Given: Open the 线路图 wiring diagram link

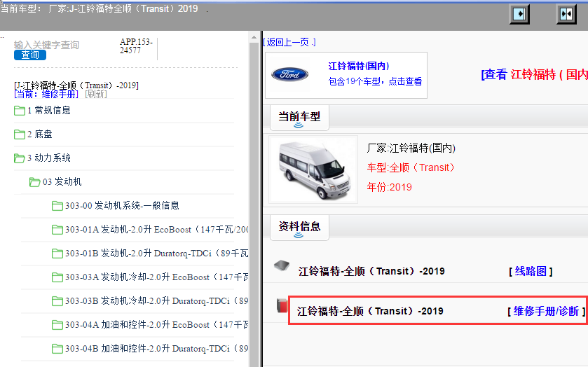Looking at the screenshot, I should pos(531,271).
